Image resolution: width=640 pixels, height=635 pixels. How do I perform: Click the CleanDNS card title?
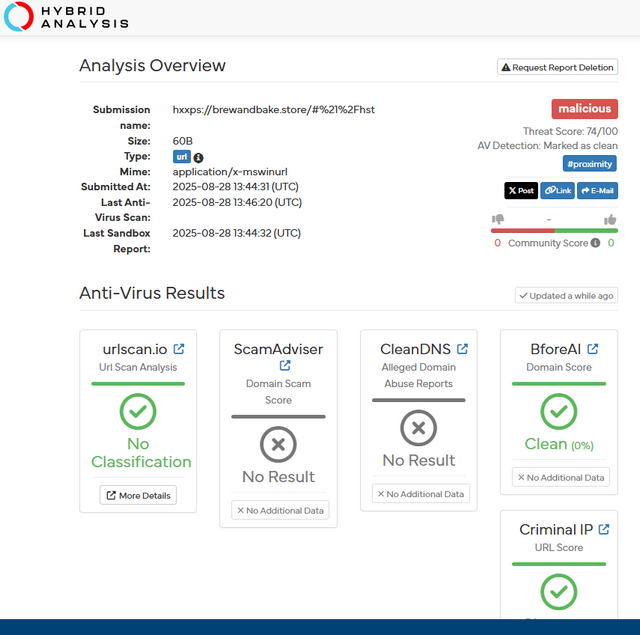415,349
